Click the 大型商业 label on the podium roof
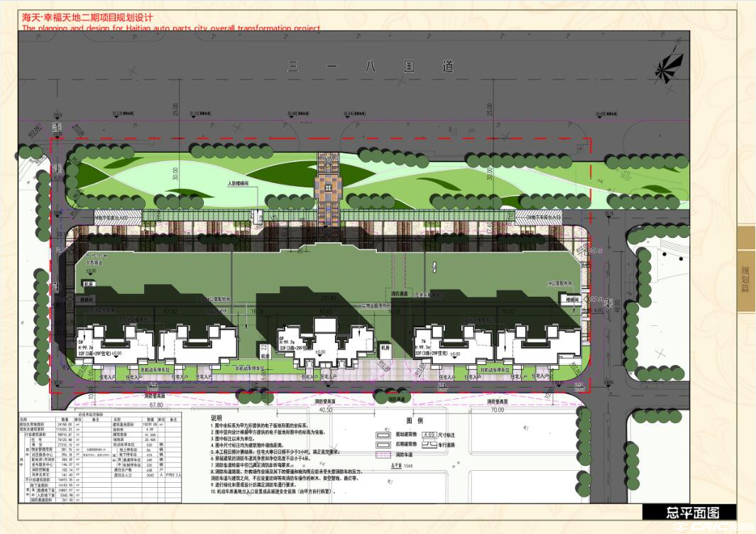Viewport: 756px width, 534px height. tap(94, 263)
